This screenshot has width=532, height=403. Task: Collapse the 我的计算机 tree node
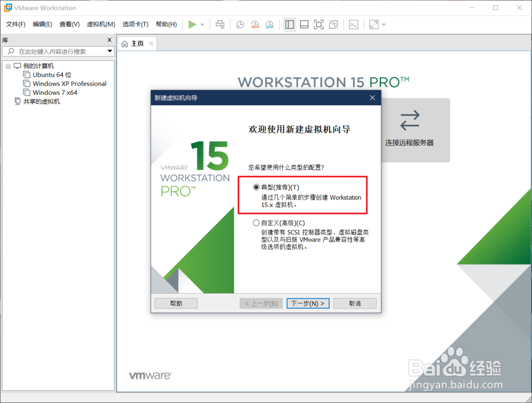(x=8, y=66)
